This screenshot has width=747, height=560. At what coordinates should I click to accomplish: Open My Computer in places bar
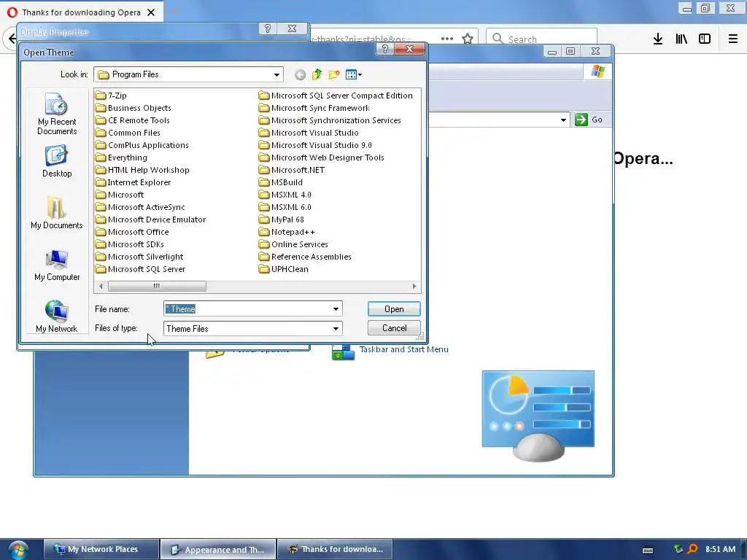coord(57,265)
